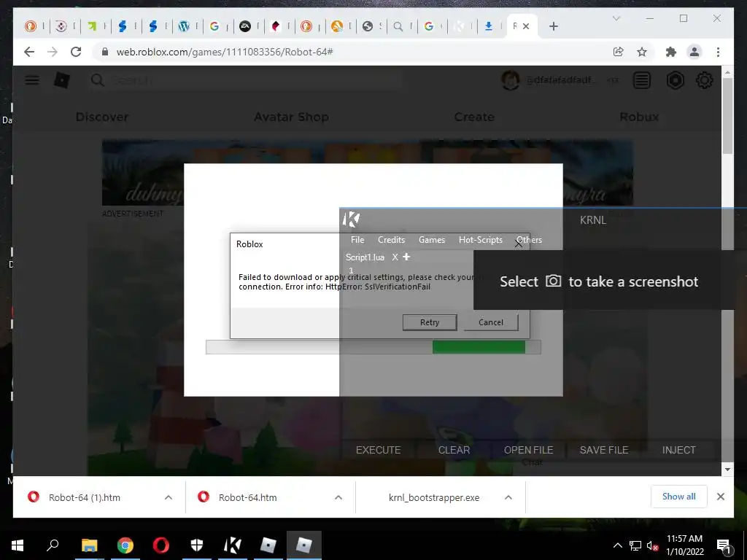This screenshot has width=747, height=560.
Task: Click the Chrome address bar URL
Action: pos(225,52)
